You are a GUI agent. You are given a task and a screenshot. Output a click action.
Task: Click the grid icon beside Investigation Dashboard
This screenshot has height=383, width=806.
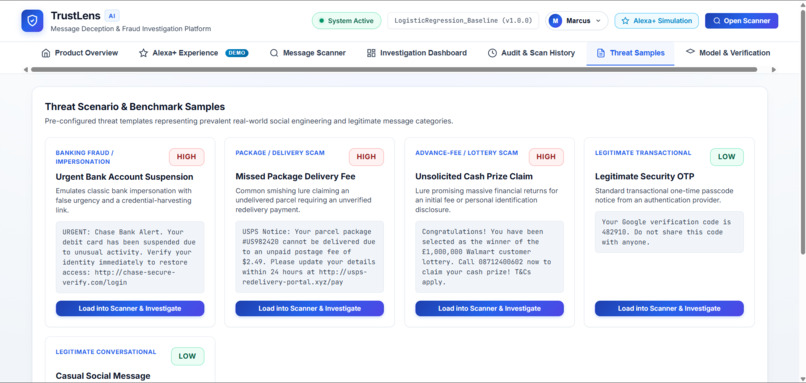point(371,53)
